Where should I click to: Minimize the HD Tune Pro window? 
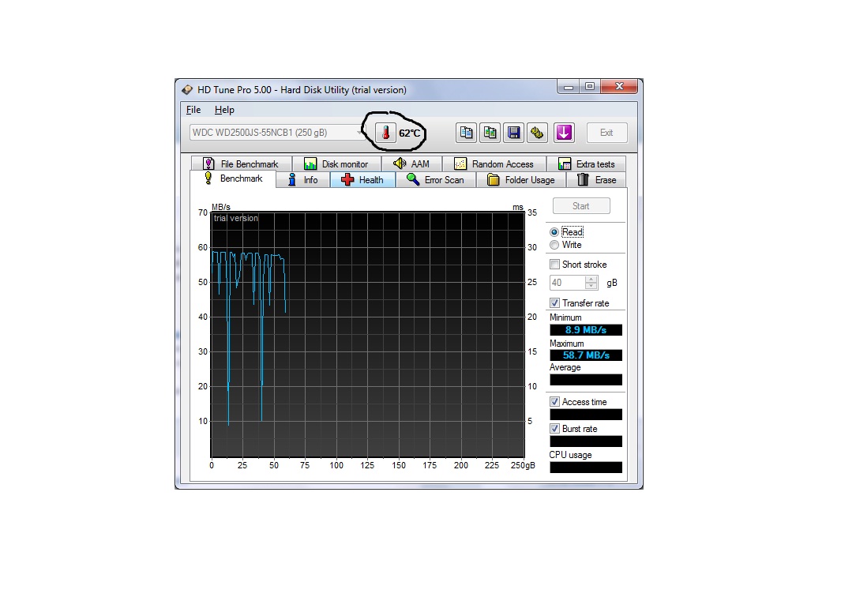[x=569, y=86]
